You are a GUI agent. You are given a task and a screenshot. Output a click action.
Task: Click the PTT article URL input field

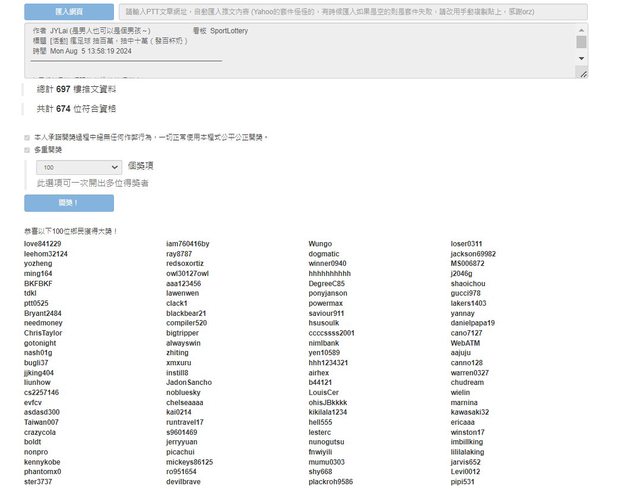pos(352,12)
